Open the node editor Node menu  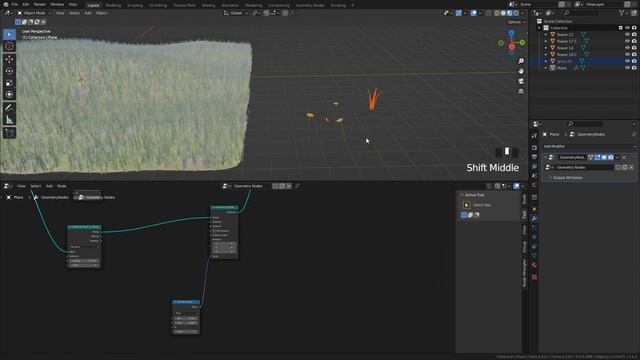click(62, 186)
